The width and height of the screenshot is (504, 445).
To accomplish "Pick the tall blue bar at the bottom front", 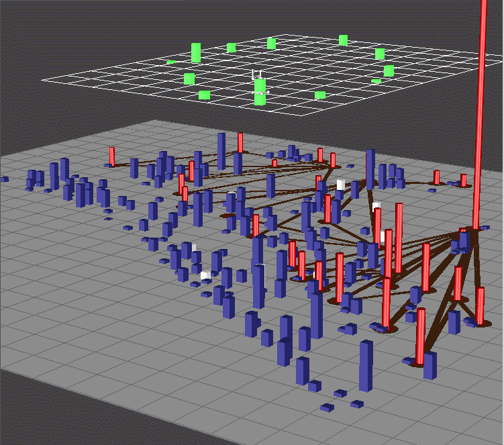I will (366, 364).
